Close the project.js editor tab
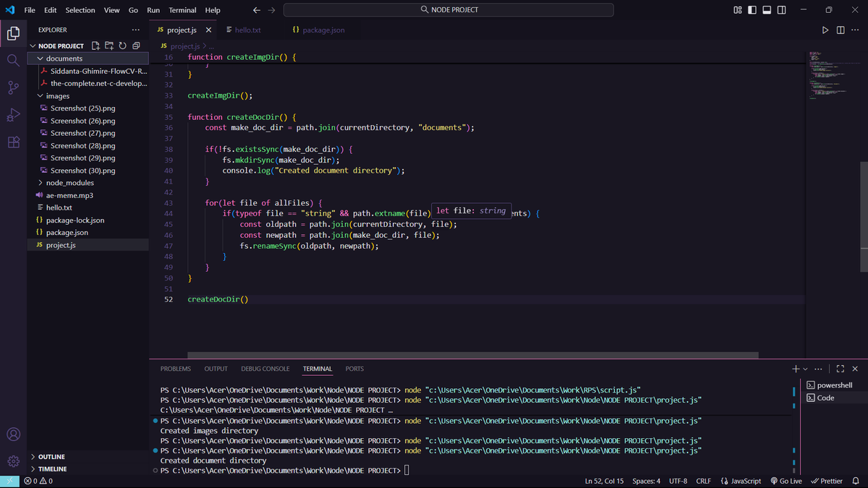This screenshot has height=488, width=868. point(208,30)
